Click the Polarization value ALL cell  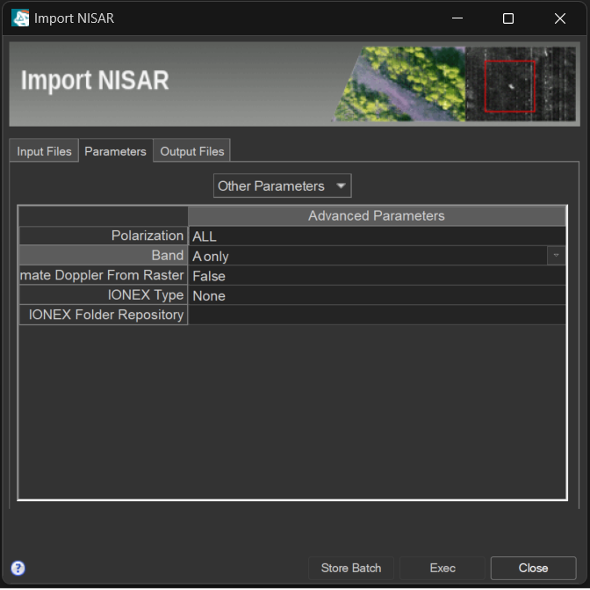pyautogui.click(x=377, y=236)
